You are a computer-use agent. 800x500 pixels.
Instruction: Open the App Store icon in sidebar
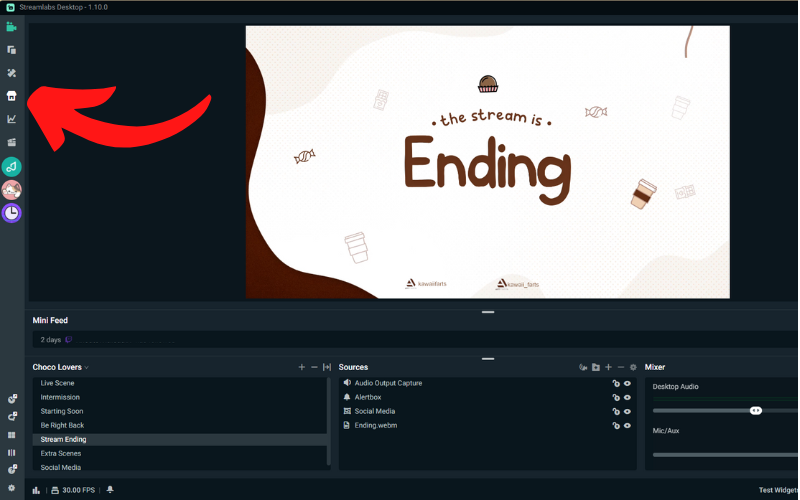(12, 96)
